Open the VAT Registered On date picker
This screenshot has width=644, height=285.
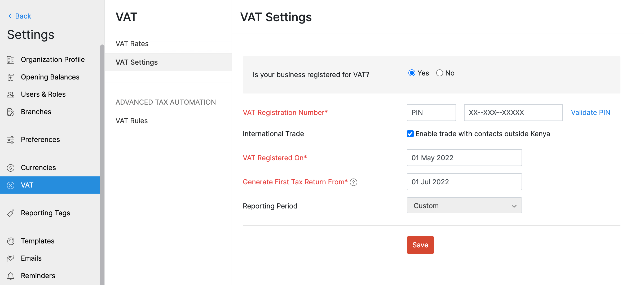coord(464,158)
